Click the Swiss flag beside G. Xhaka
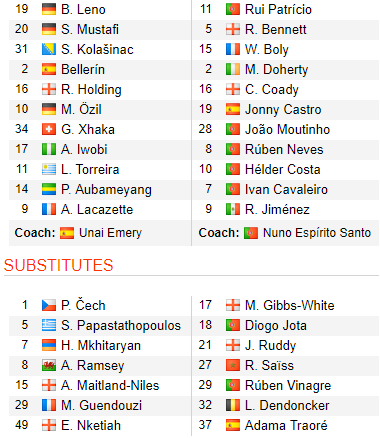The image size is (380, 438). coord(49,129)
